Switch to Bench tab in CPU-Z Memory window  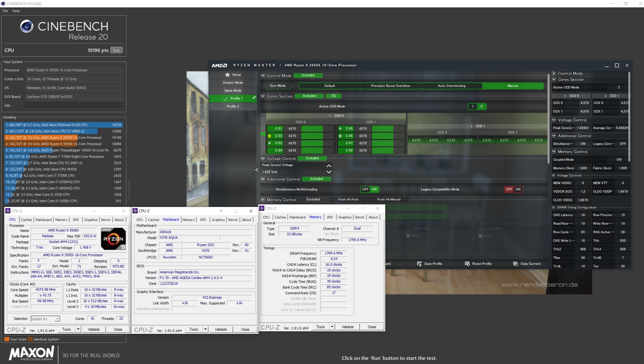pos(360,217)
